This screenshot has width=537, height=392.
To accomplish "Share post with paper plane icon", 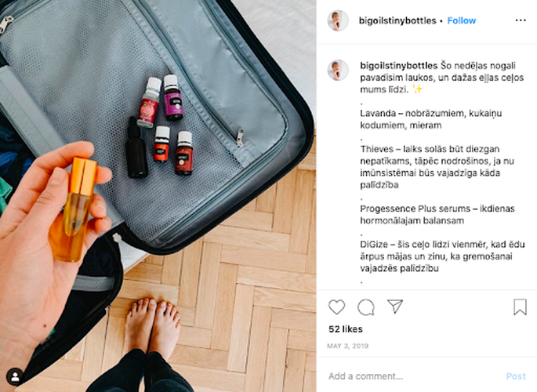I will coord(395,306).
